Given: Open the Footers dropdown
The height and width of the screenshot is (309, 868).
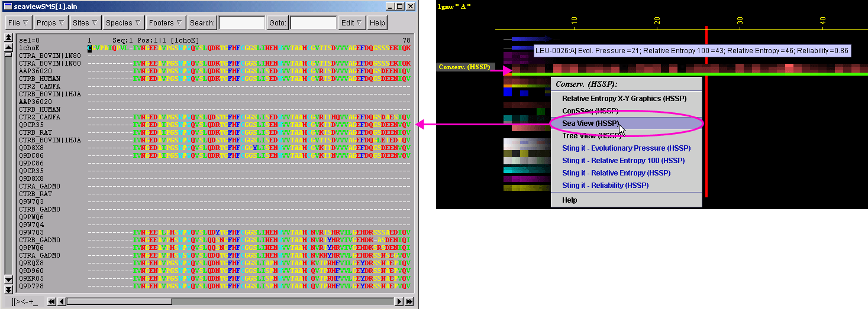Looking at the screenshot, I should point(165,23).
